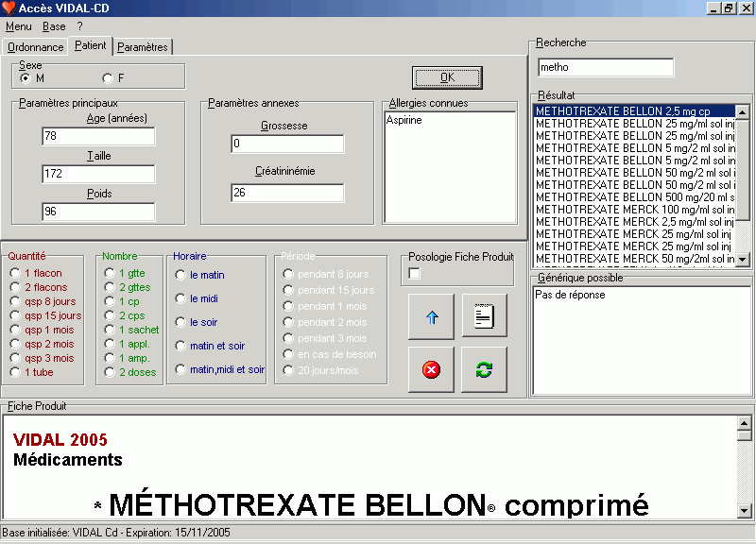
Task: Select sex F radio button
Action: pyautogui.click(x=108, y=78)
